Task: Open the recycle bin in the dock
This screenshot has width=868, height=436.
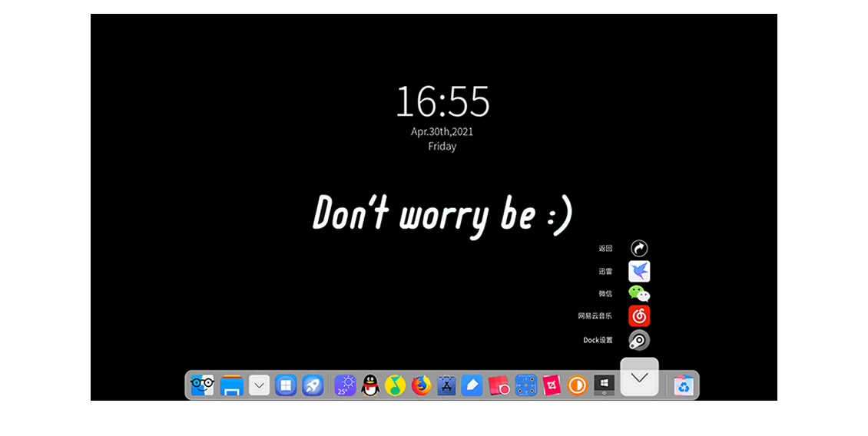Action: point(684,385)
